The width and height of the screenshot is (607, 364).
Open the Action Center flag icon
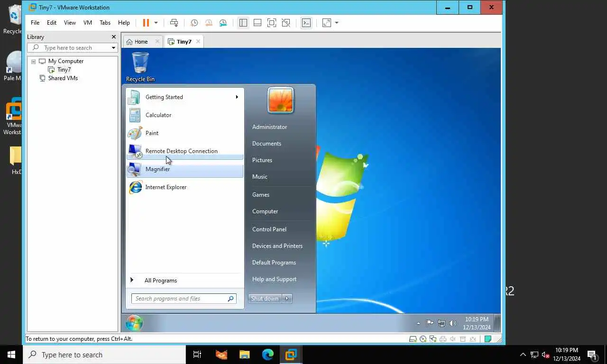430,323
